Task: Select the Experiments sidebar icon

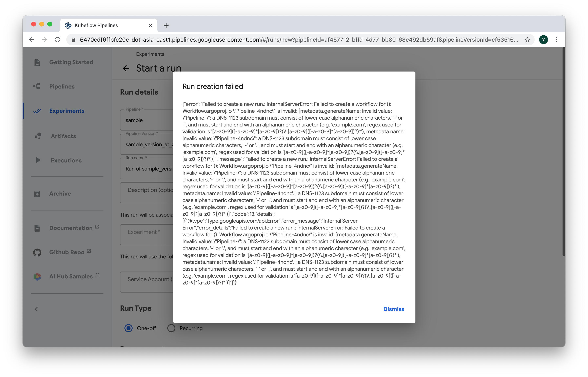Action: (37, 111)
